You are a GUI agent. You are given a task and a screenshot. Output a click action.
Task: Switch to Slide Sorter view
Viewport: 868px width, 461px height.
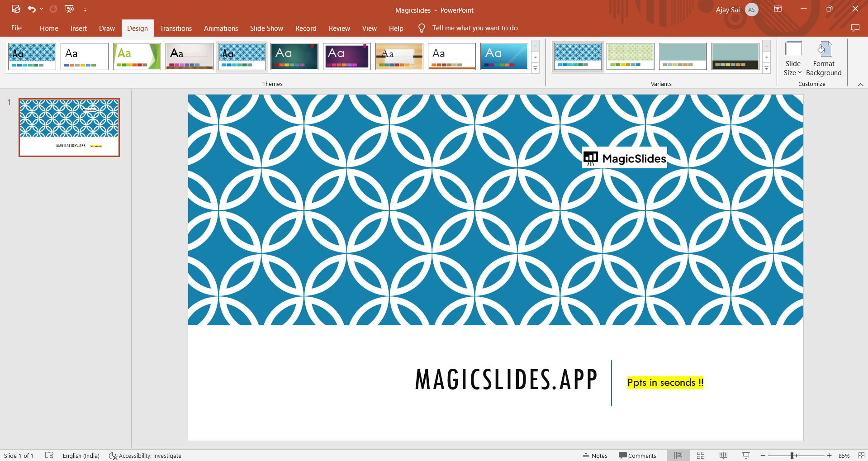pyautogui.click(x=701, y=456)
